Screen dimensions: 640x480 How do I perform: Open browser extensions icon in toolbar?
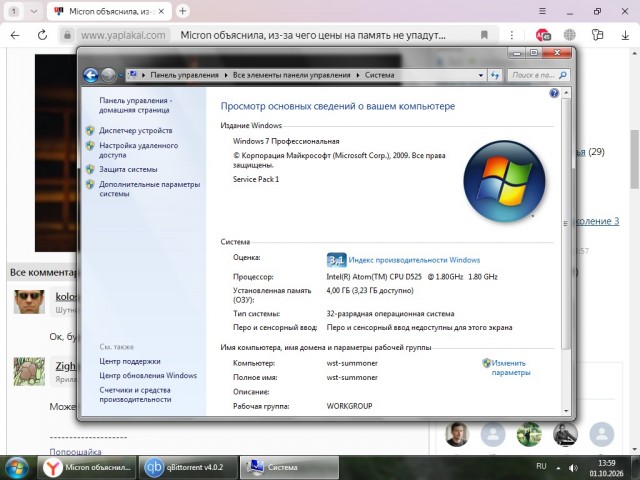click(597, 35)
